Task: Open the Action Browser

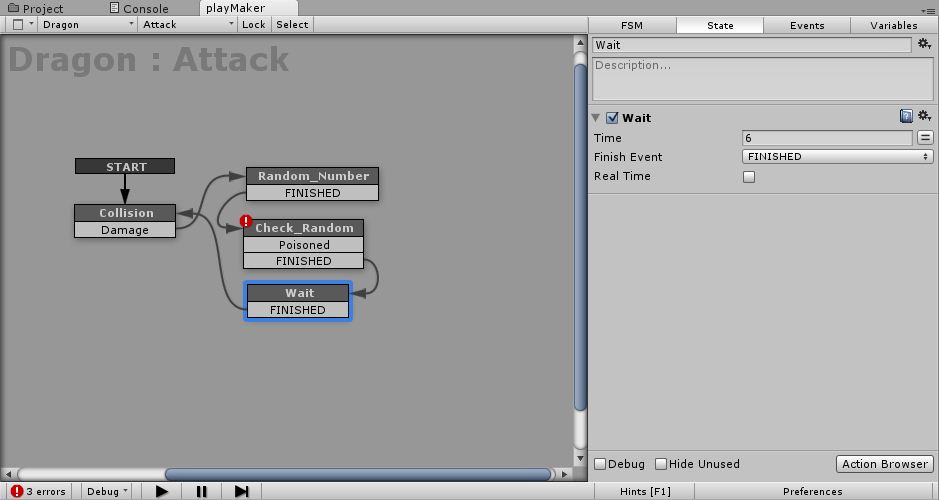Action: 885,464
